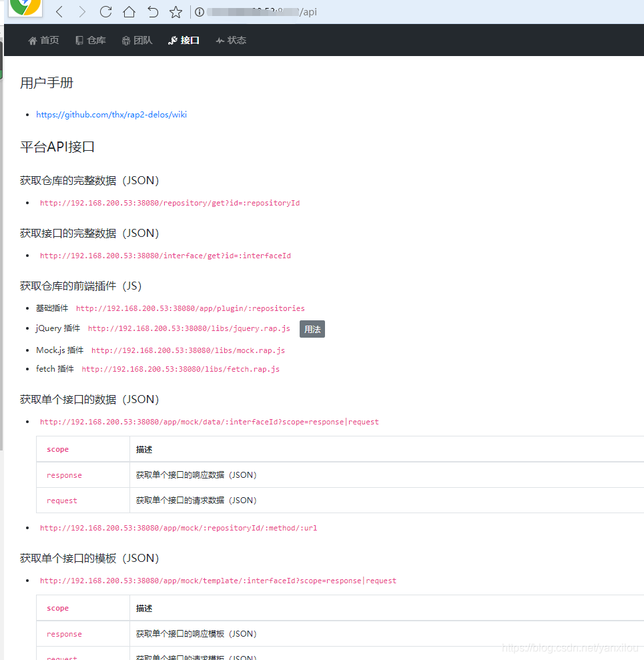This screenshot has height=660, width=644.
Task: Click the undo/rollback arrow icon
Action: 152,11
